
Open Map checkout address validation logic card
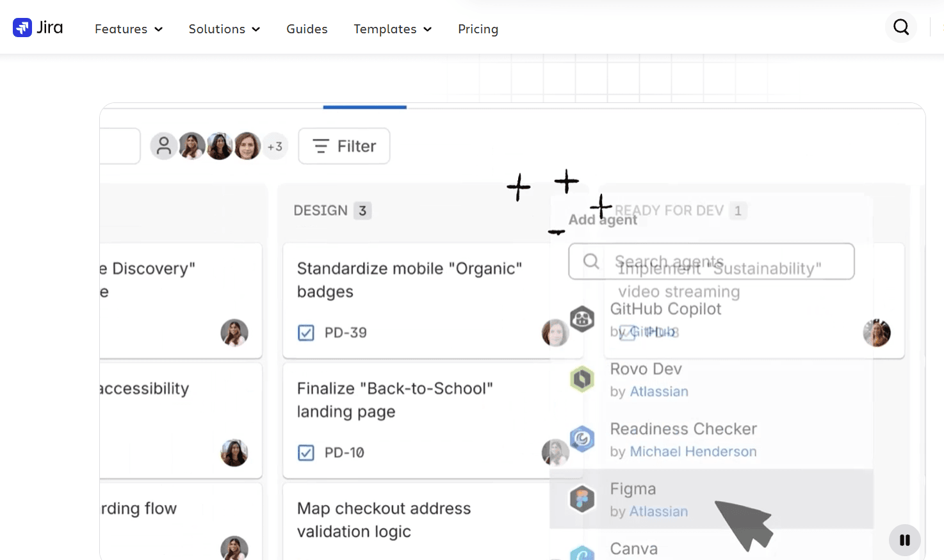click(433, 522)
